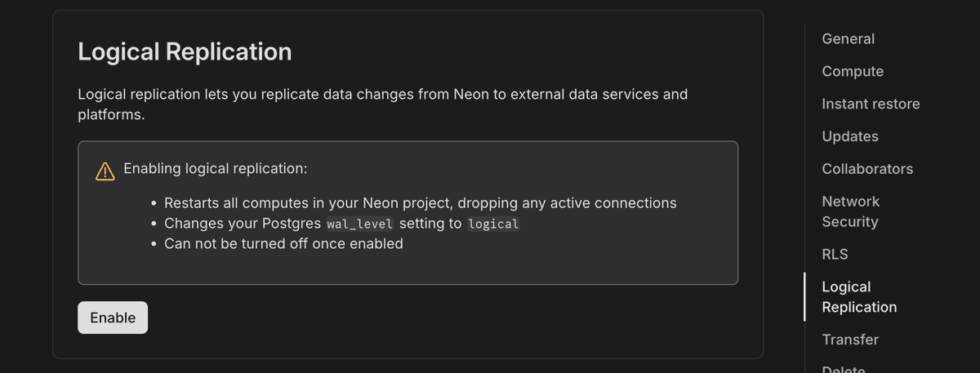
Task: Open Instant restore in the sidebar
Action: click(x=871, y=104)
